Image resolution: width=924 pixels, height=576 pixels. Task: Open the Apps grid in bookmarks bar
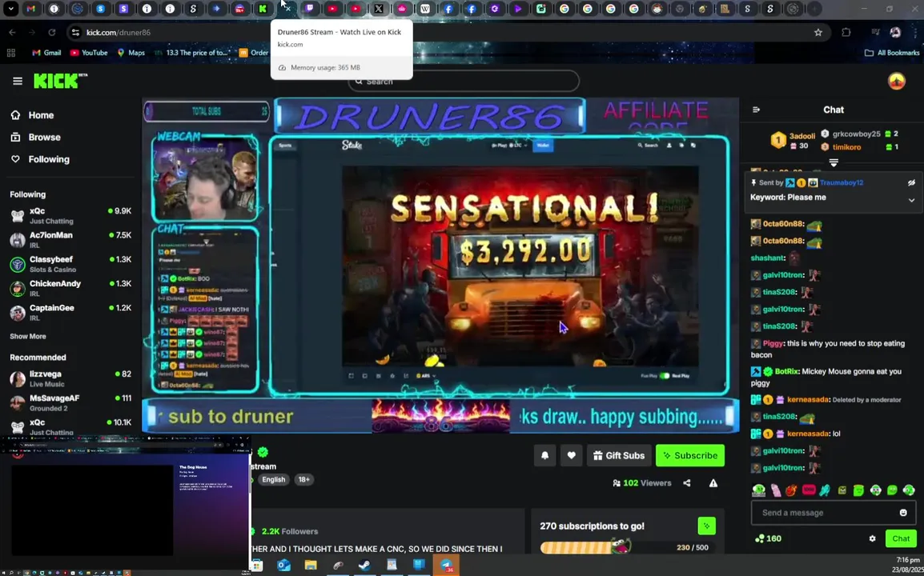tap(10, 53)
